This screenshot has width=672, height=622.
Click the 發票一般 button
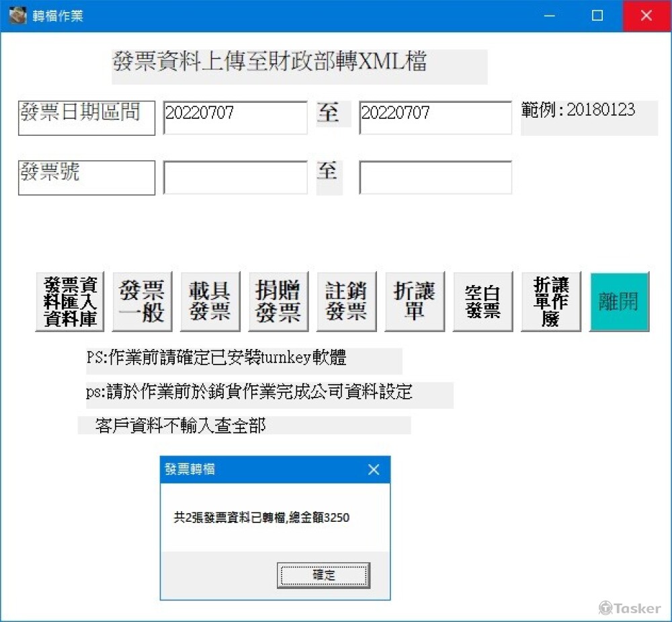pos(142,301)
